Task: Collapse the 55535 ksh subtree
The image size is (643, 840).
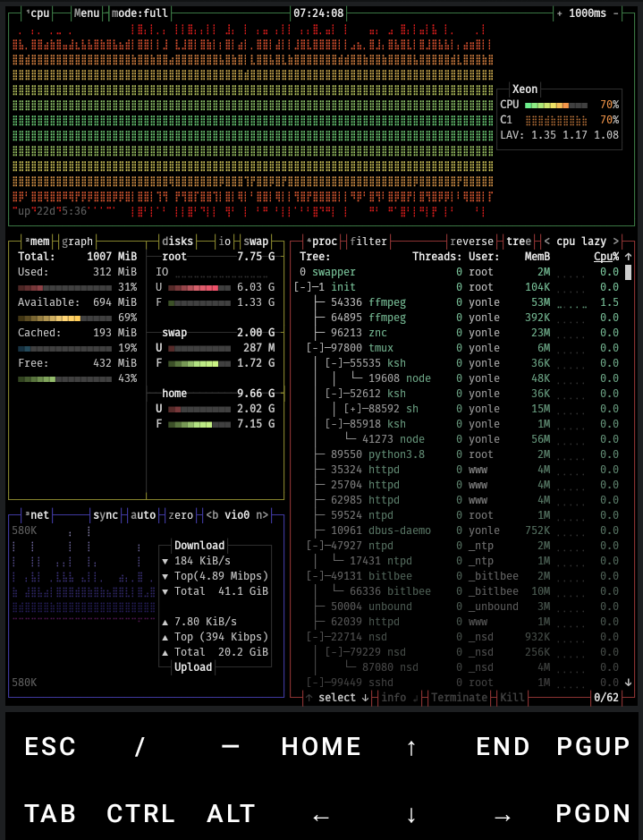Action: [336, 363]
